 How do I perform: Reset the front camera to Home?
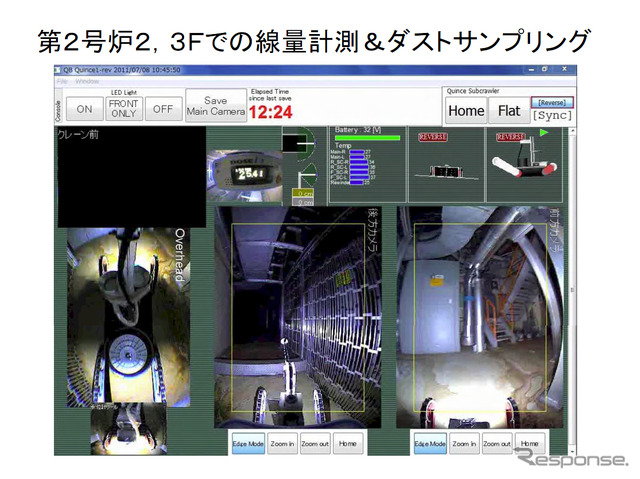tap(529, 444)
